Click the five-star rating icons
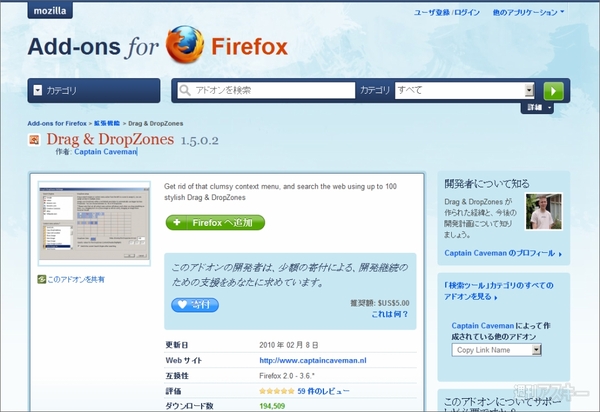600x412 pixels. tap(277, 391)
